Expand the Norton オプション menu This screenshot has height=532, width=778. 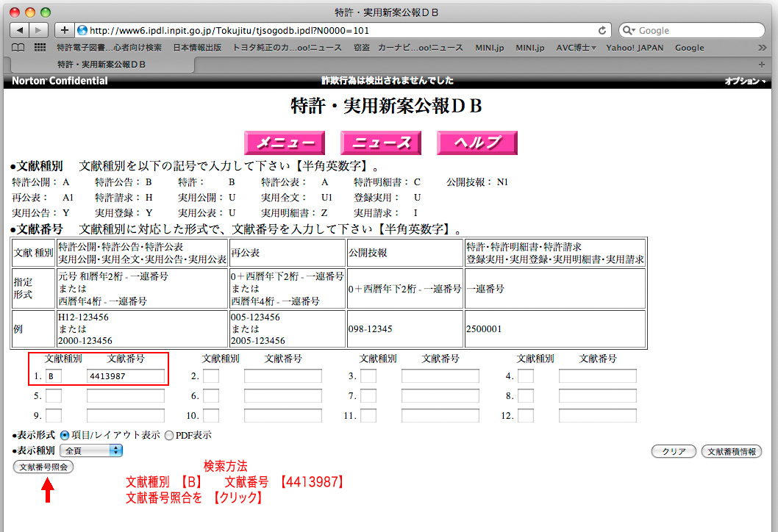coord(745,81)
